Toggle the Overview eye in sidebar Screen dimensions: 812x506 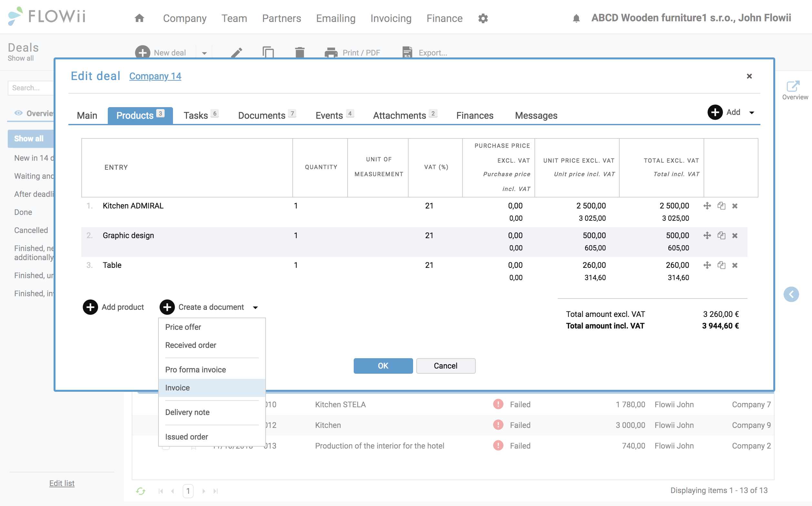[x=18, y=113]
